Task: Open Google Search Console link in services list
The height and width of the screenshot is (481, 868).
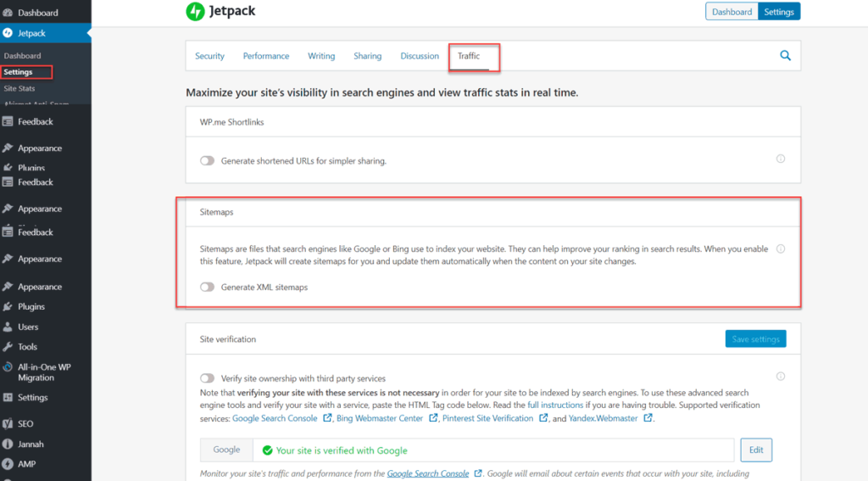Action: point(275,418)
